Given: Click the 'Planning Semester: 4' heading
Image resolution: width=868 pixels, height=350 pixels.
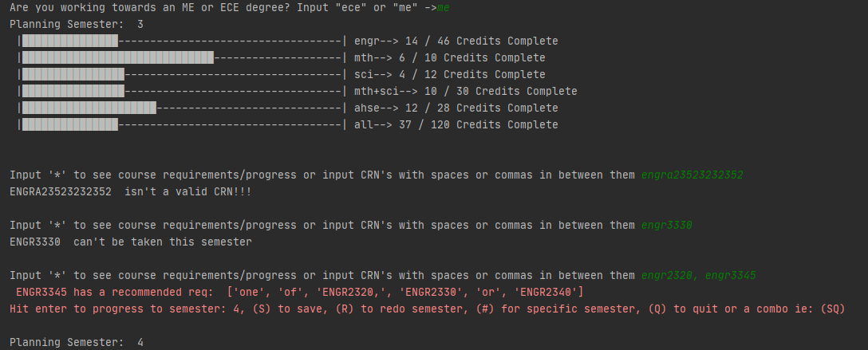Looking at the screenshot, I should (77, 342).
